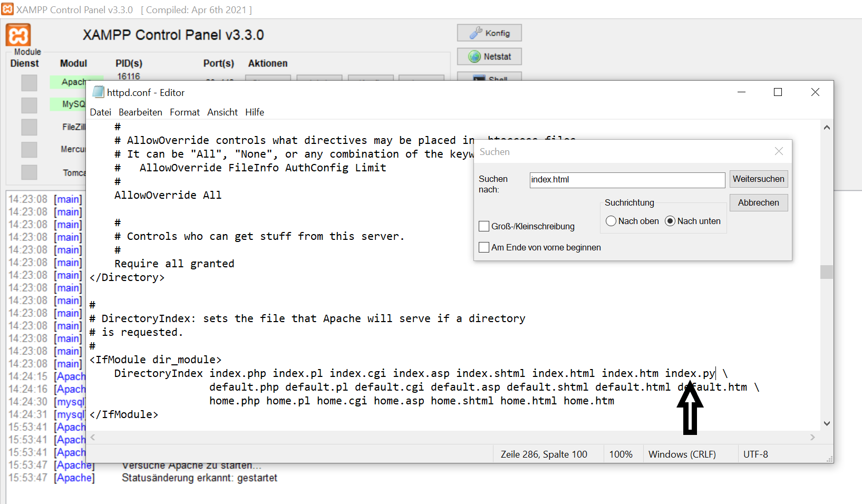Viewport: 862px width, 504px height.
Task: Minimize the httpd.conf Editor window
Action: click(x=741, y=92)
